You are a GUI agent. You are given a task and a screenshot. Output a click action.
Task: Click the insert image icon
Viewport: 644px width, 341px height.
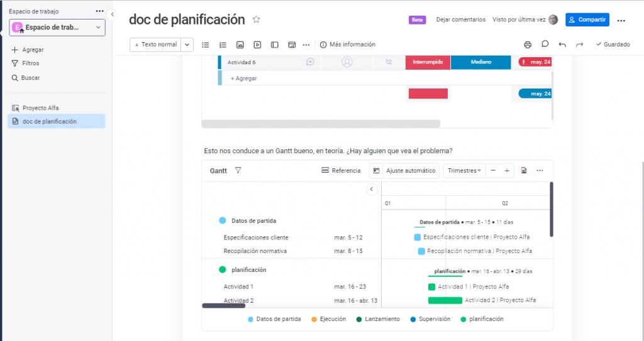(240, 45)
